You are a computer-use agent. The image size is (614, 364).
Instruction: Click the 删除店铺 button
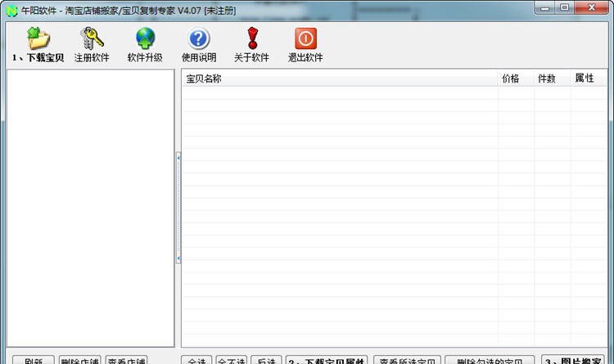click(80, 360)
